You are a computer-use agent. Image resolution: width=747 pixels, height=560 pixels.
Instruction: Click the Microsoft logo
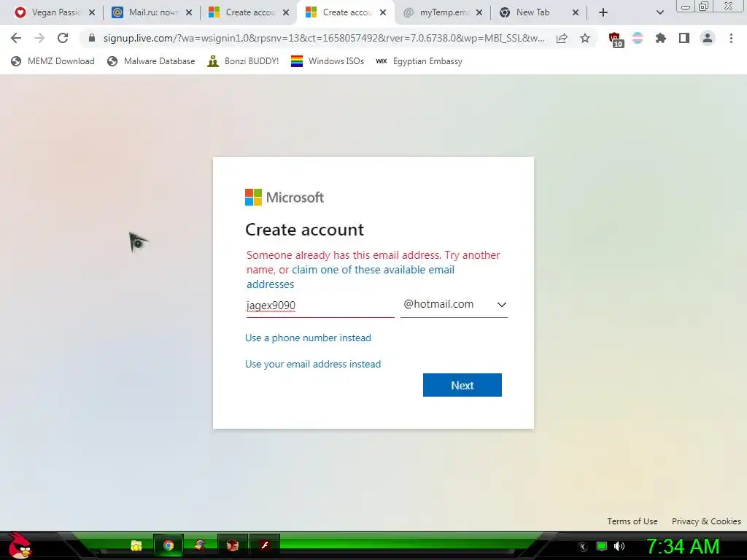[285, 197]
